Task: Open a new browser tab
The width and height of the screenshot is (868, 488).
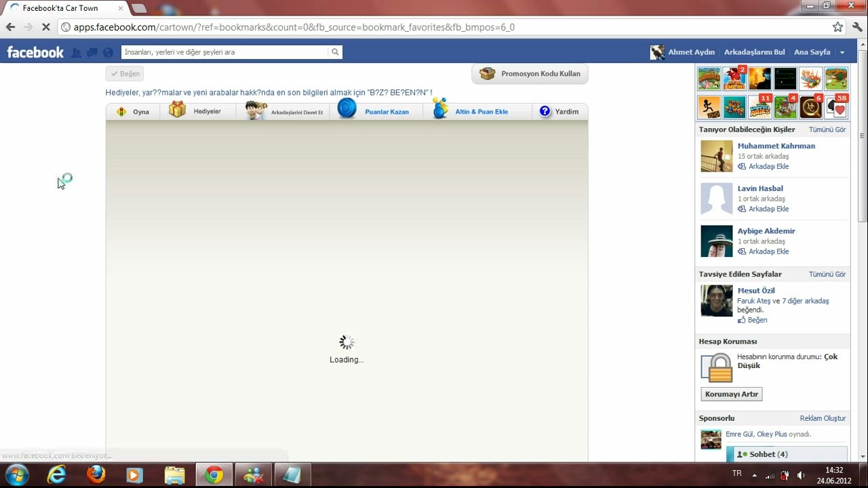Action: (x=139, y=8)
